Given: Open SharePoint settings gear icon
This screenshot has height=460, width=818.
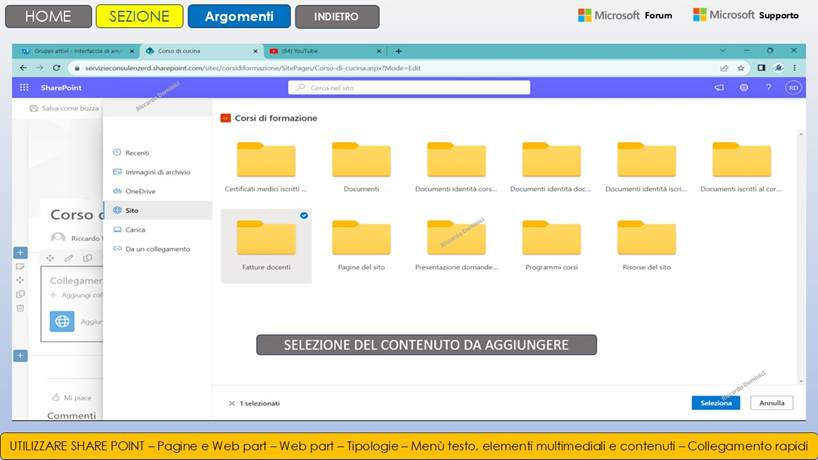Looking at the screenshot, I should pos(744,88).
